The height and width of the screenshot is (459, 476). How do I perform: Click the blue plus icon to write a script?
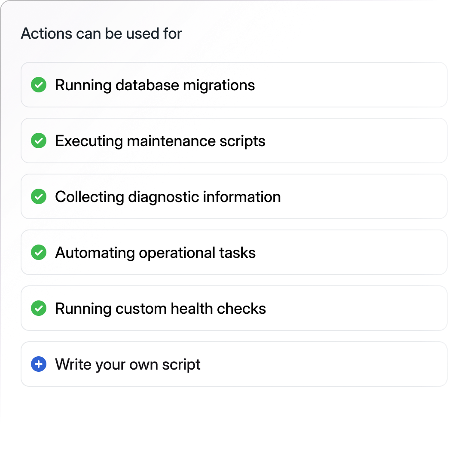[x=39, y=364]
